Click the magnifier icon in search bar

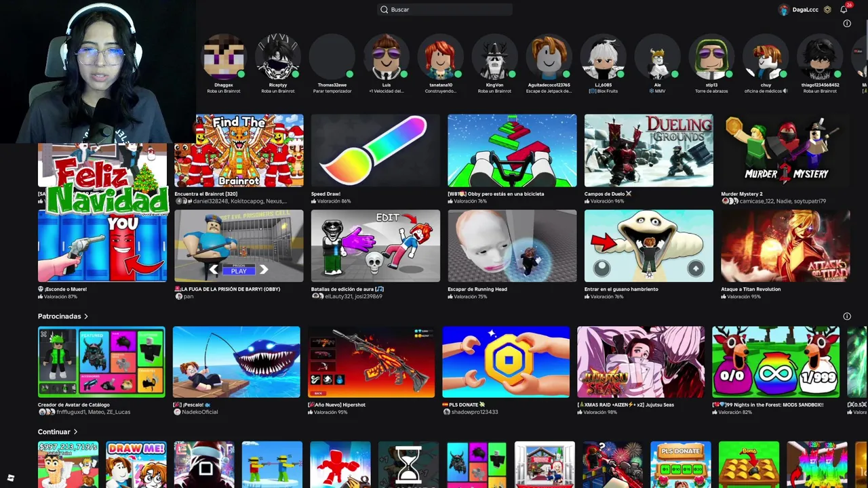tap(384, 9)
